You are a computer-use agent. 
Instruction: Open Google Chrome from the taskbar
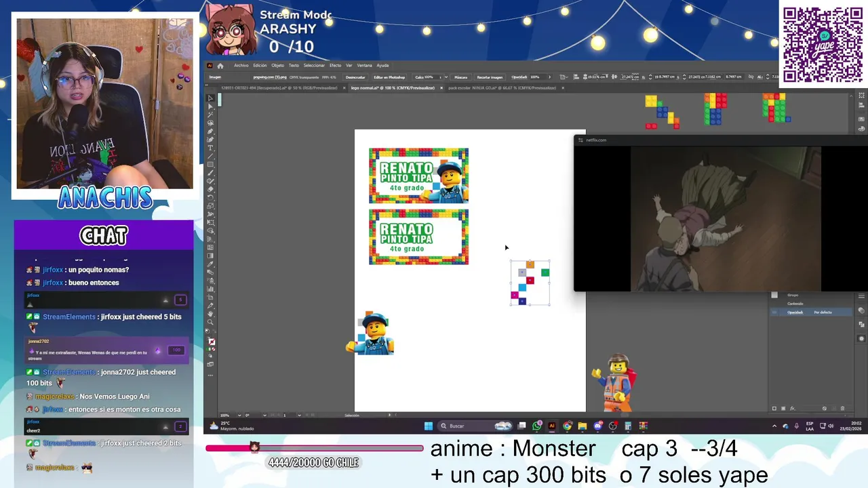tap(567, 426)
